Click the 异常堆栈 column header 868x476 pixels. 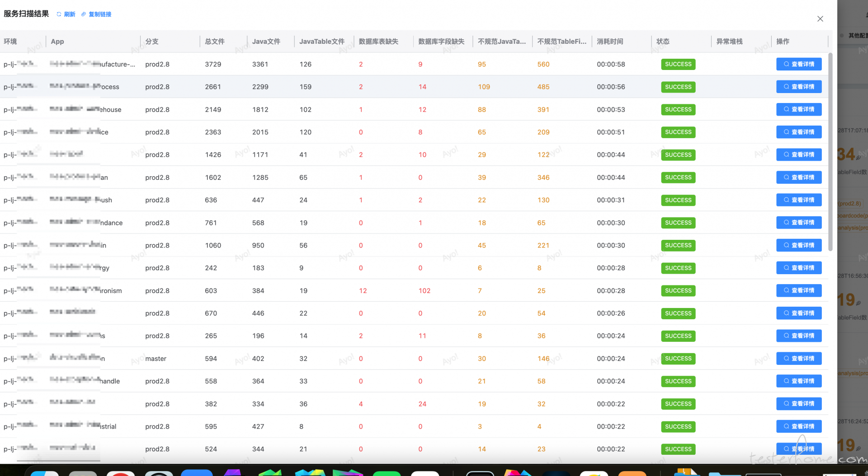click(729, 42)
